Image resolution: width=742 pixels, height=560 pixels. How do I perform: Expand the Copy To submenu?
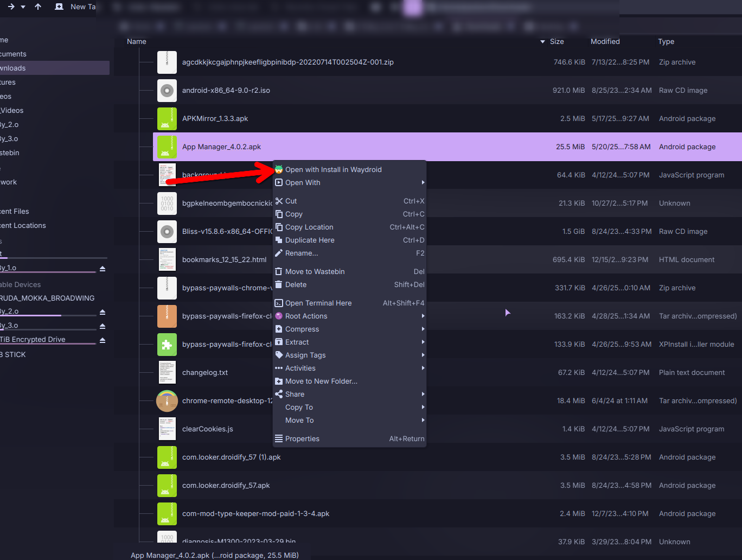point(349,407)
